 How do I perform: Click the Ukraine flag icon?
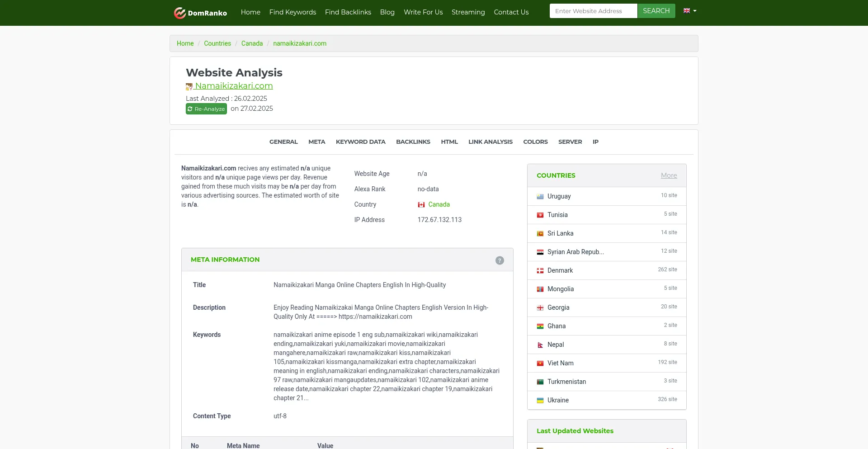click(540, 401)
